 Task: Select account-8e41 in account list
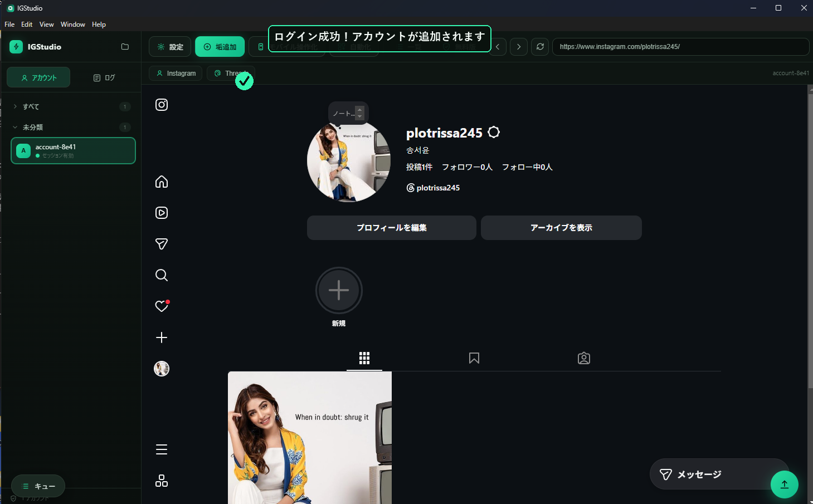click(x=73, y=151)
